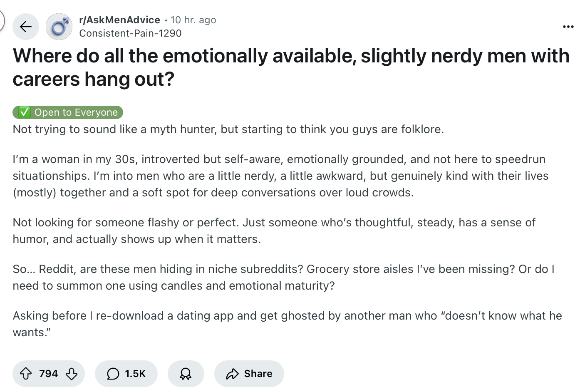Screen dimensions: 585x392
Task: Click the green checkmark in flair
Action: coord(25,112)
